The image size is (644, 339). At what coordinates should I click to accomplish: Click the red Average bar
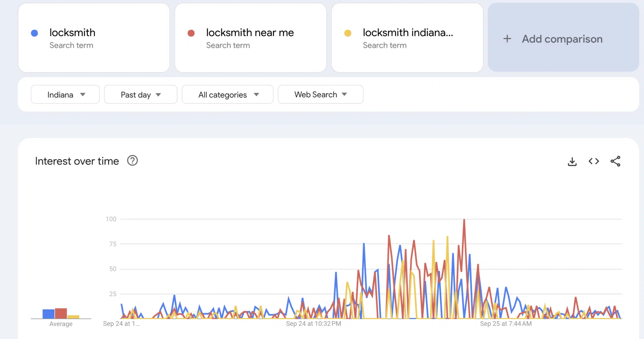click(61, 313)
